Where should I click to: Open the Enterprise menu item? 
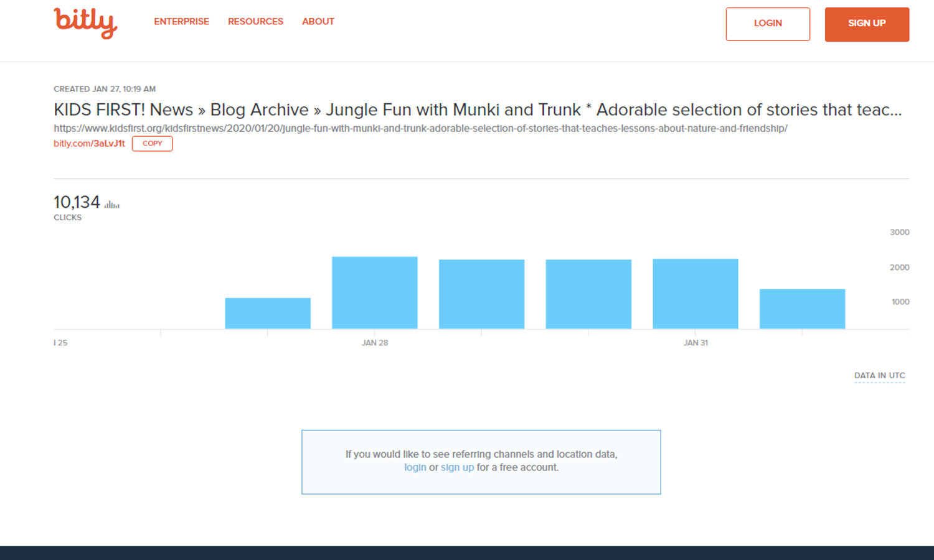(181, 21)
